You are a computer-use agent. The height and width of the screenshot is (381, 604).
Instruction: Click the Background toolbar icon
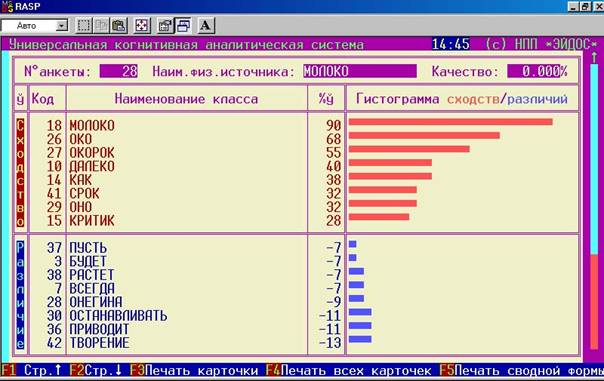click(x=183, y=26)
